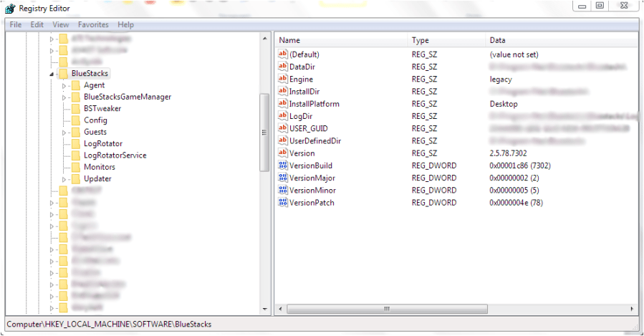Expand the BlueStacksGameManager key
644x336 pixels.
point(64,97)
